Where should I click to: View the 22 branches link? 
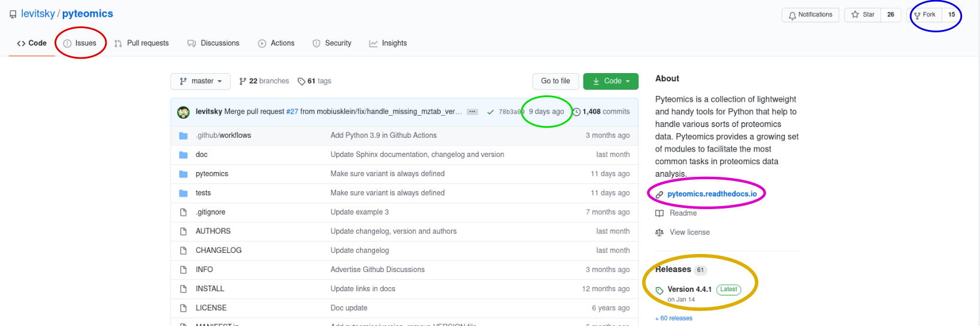tap(264, 81)
